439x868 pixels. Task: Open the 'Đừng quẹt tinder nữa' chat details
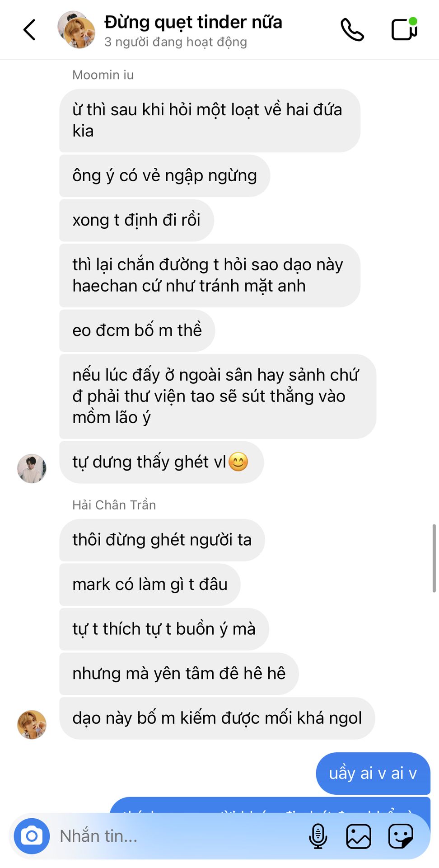point(193,22)
